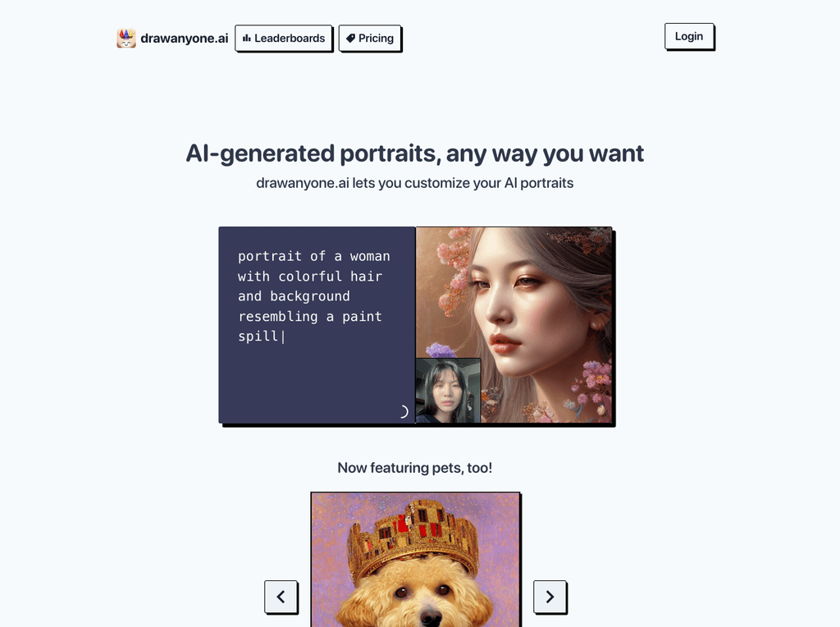
Task: Show the previous pet portrait with left chevron
Action: pyautogui.click(x=281, y=597)
